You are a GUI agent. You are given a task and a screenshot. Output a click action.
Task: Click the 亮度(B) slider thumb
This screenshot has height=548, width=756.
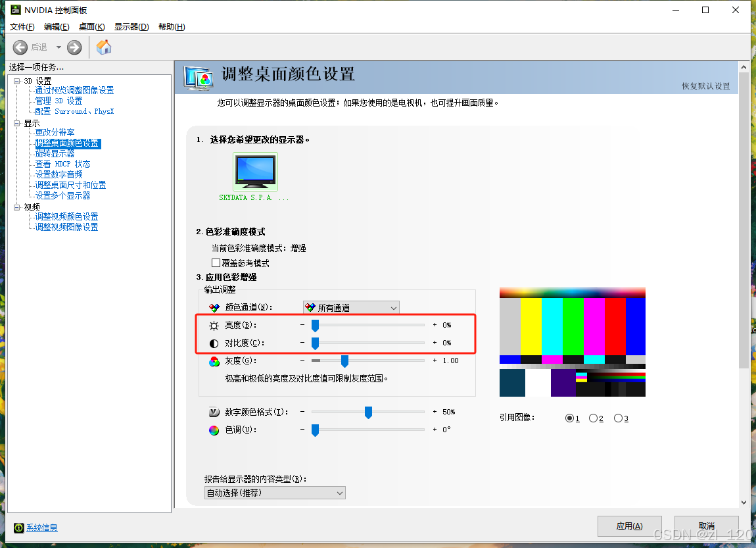316,326
